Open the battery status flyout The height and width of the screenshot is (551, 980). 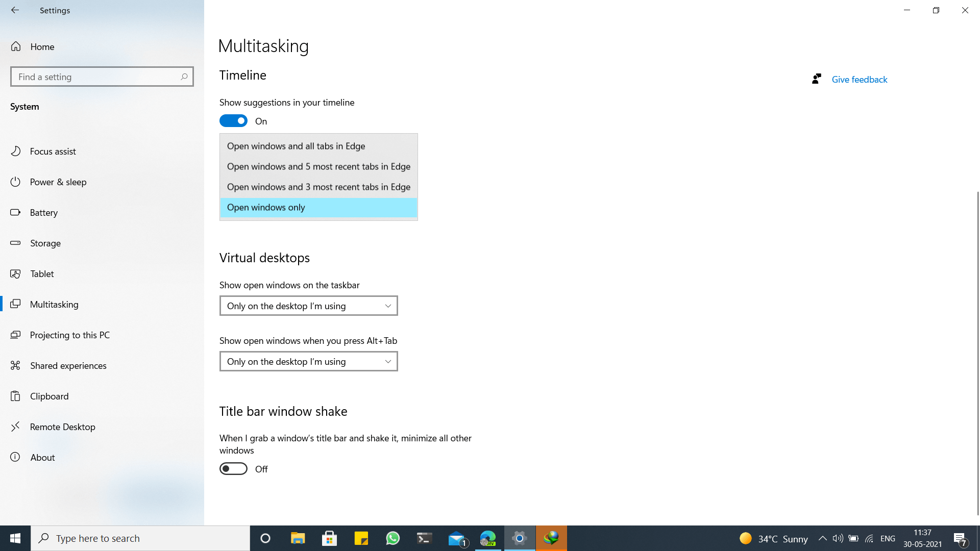coord(853,538)
